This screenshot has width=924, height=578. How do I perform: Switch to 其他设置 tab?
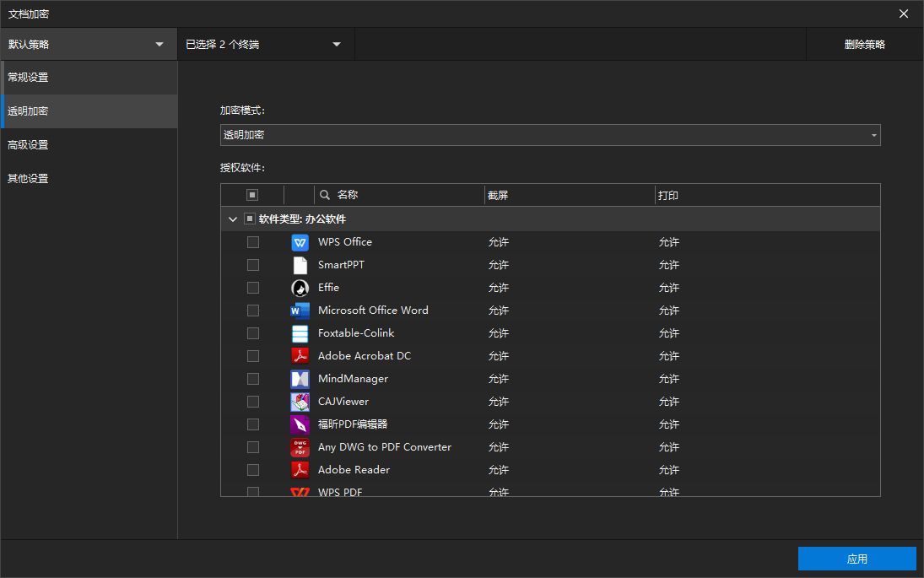click(89, 179)
